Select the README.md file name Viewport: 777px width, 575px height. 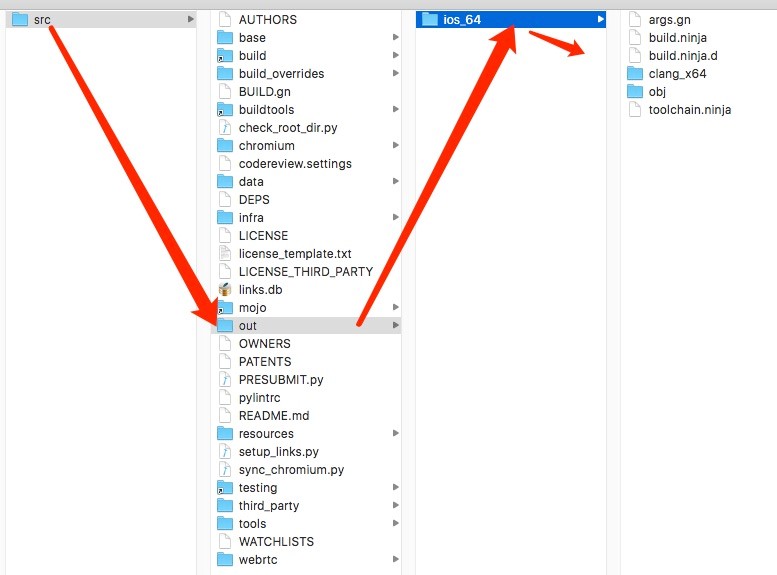pos(274,415)
